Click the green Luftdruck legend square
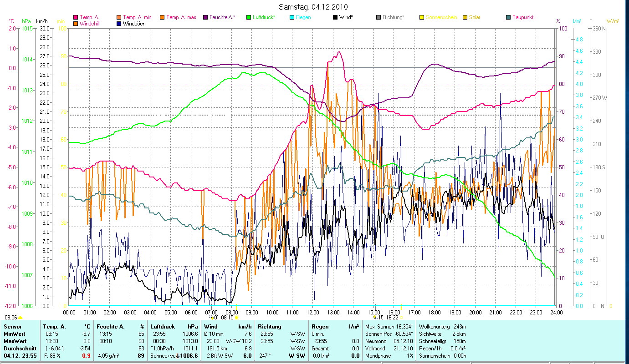 [x=249, y=18]
